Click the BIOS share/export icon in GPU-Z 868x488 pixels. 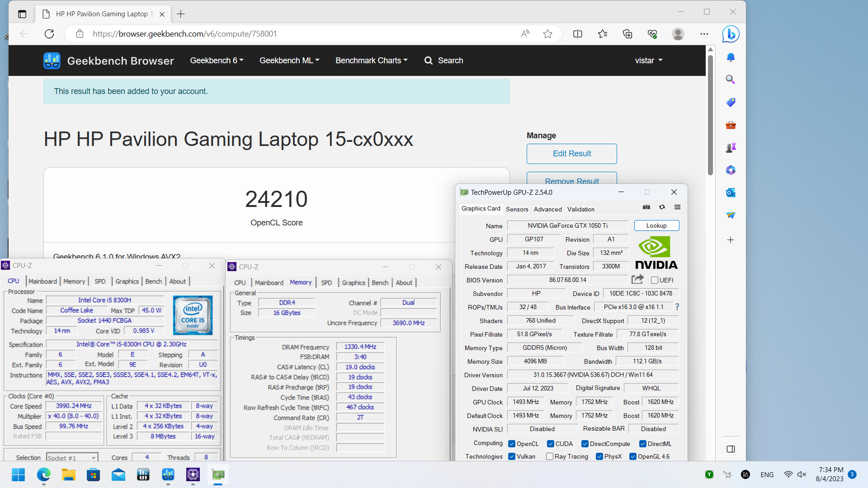[637, 279]
